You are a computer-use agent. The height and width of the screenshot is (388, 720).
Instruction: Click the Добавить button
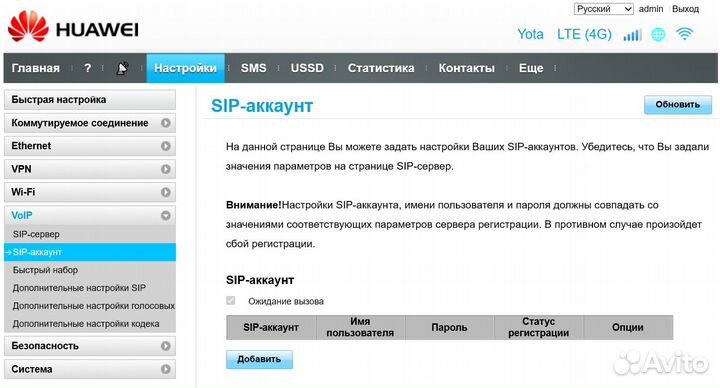[259, 359]
